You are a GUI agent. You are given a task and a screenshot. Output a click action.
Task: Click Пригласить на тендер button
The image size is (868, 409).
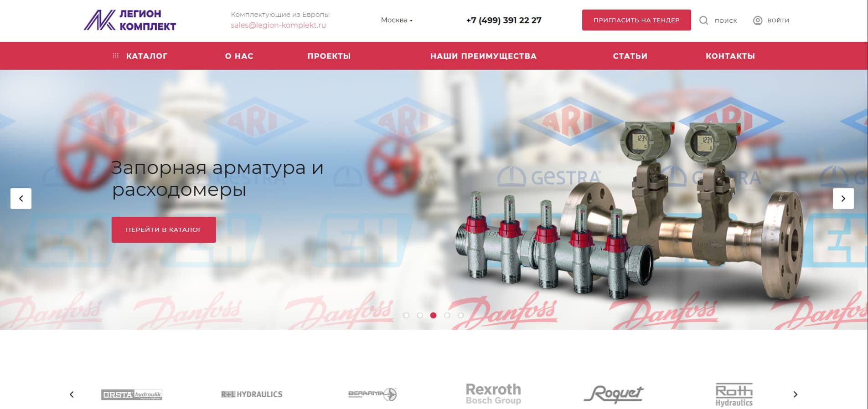click(636, 20)
